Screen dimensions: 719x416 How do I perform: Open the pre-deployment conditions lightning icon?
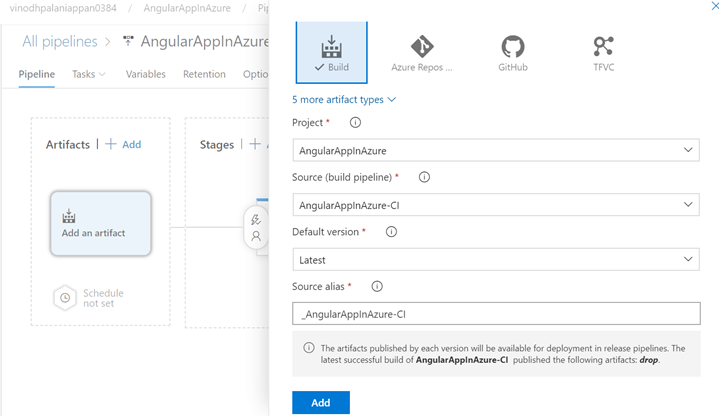(x=256, y=220)
